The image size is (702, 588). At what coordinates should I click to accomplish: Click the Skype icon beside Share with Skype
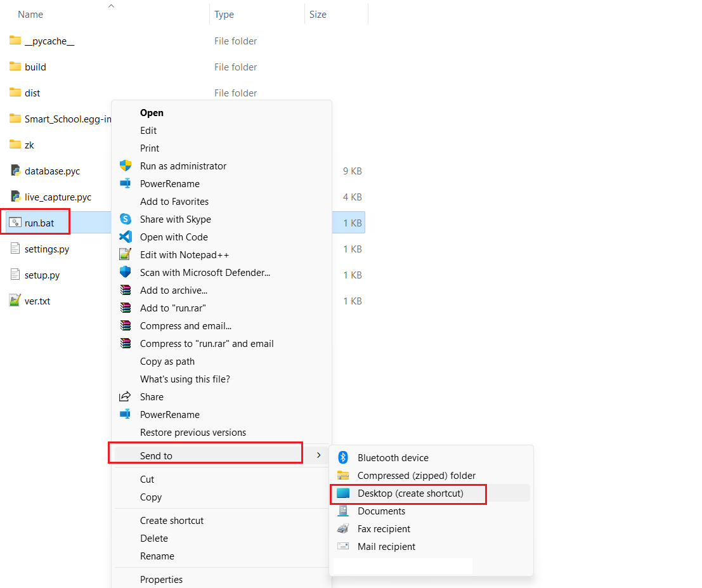[x=126, y=219]
